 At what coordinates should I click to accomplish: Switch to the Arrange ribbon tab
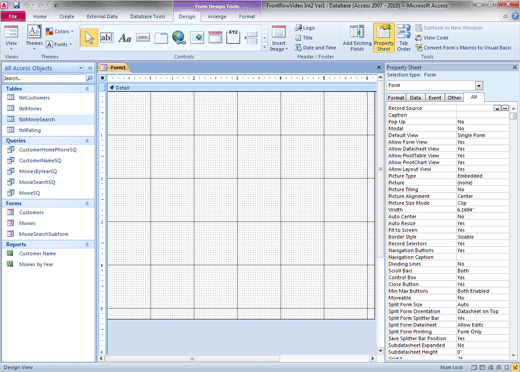pyautogui.click(x=217, y=16)
